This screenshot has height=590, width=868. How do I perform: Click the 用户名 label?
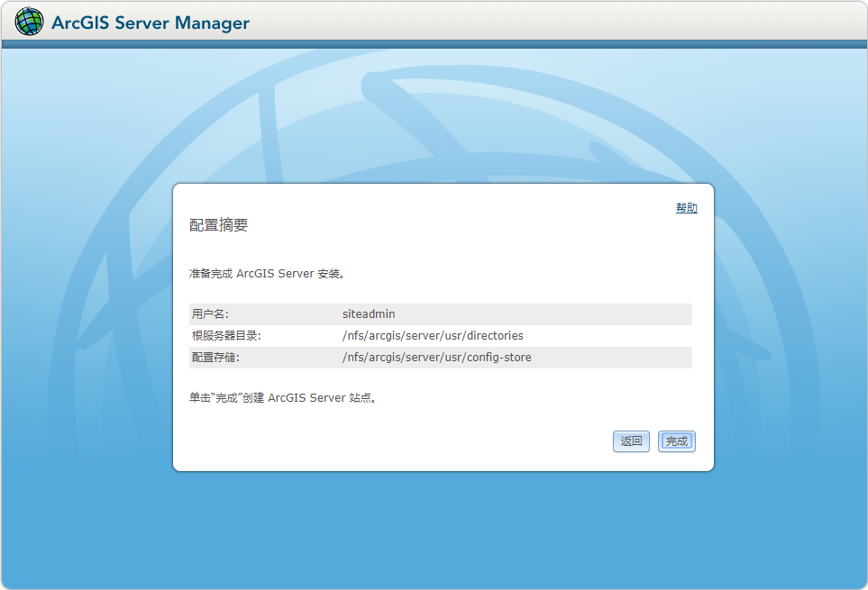point(210,314)
